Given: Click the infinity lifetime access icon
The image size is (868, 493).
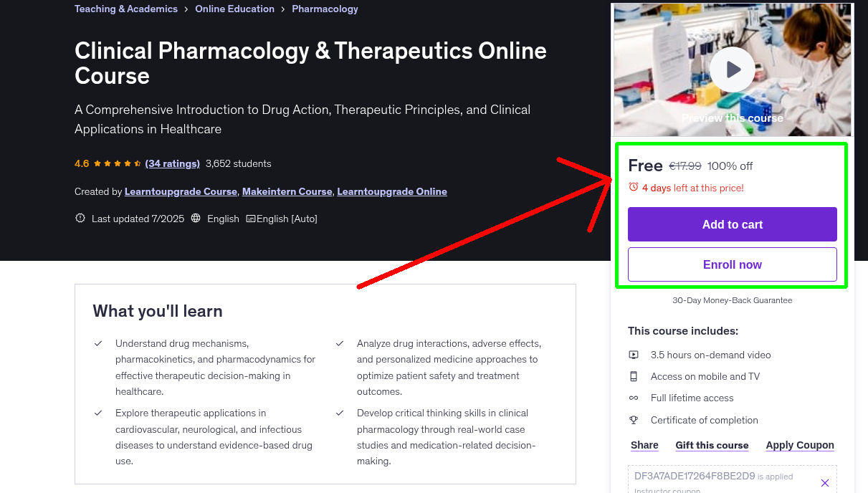Looking at the screenshot, I should click(634, 398).
